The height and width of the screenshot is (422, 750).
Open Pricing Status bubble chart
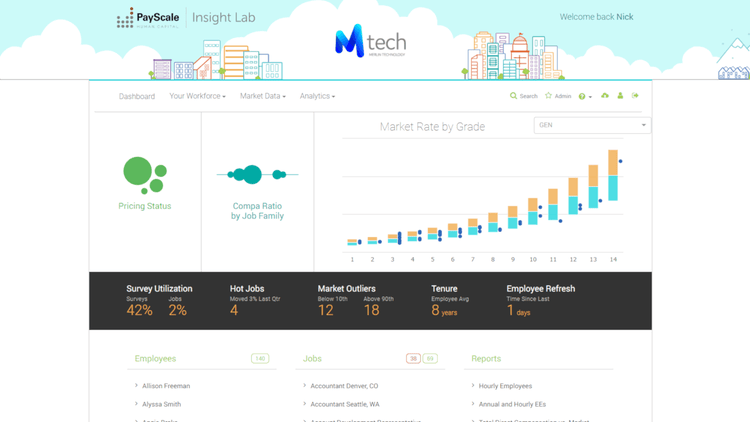coord(145,175)
